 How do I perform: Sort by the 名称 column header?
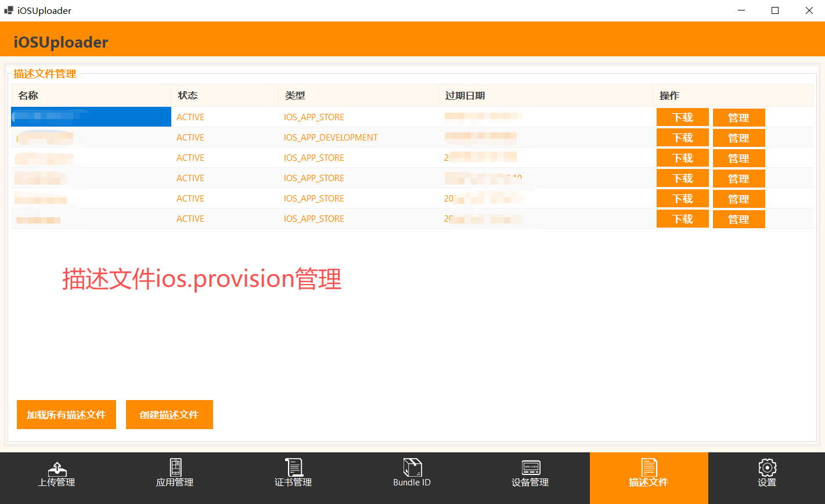coord(28,95)
